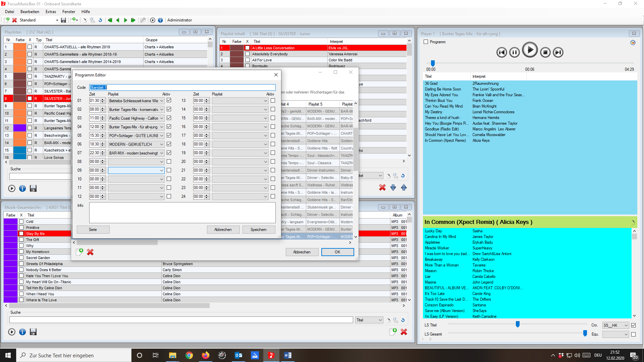Image resolution: width=644 pixels, height=362 pixels.
Task: Click the Speichern button
Action: tap(258, 230)
